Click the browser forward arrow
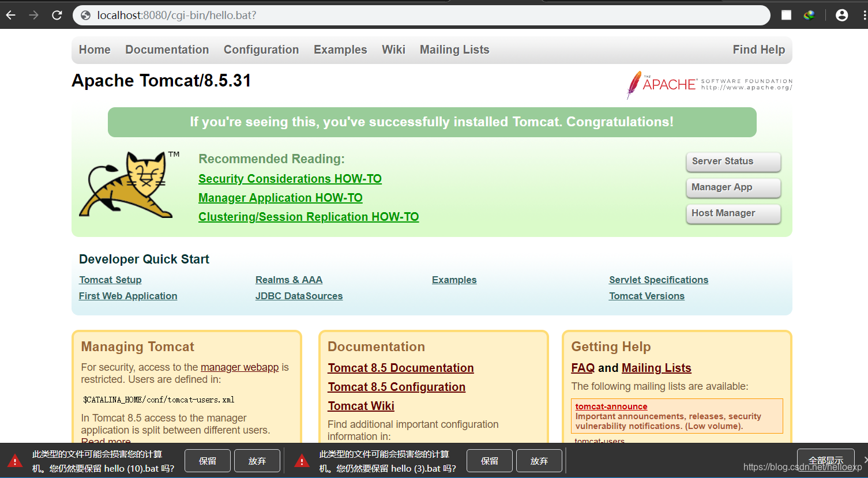868x478 pixels. tap(33, 15)
